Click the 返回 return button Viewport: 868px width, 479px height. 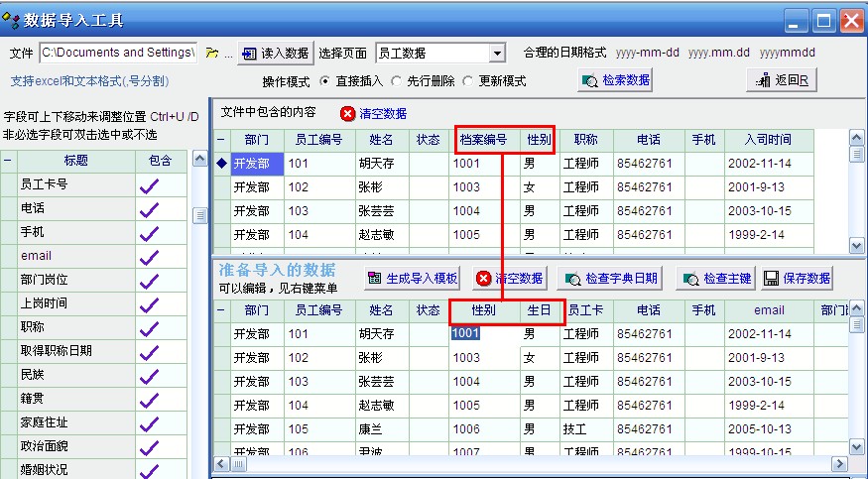(x=781, y=80)
